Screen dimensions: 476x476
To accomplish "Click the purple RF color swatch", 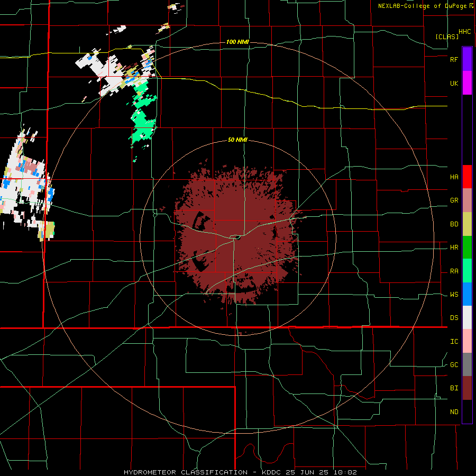I will (467, 59).
